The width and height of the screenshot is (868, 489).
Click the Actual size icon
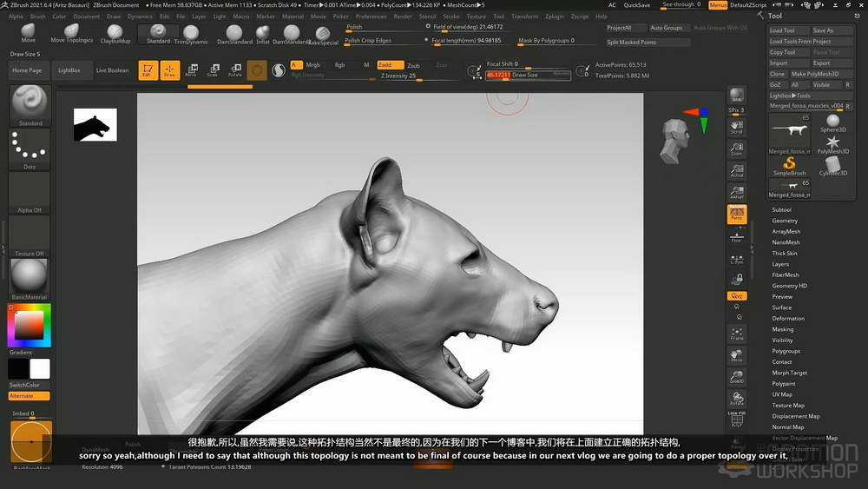coord(736,170)
